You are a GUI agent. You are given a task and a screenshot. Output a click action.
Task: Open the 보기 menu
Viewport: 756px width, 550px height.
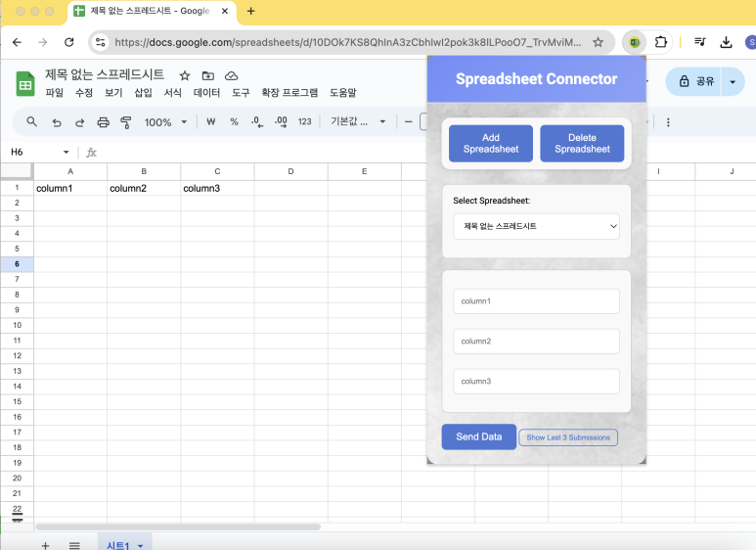(x=113, y=93)
